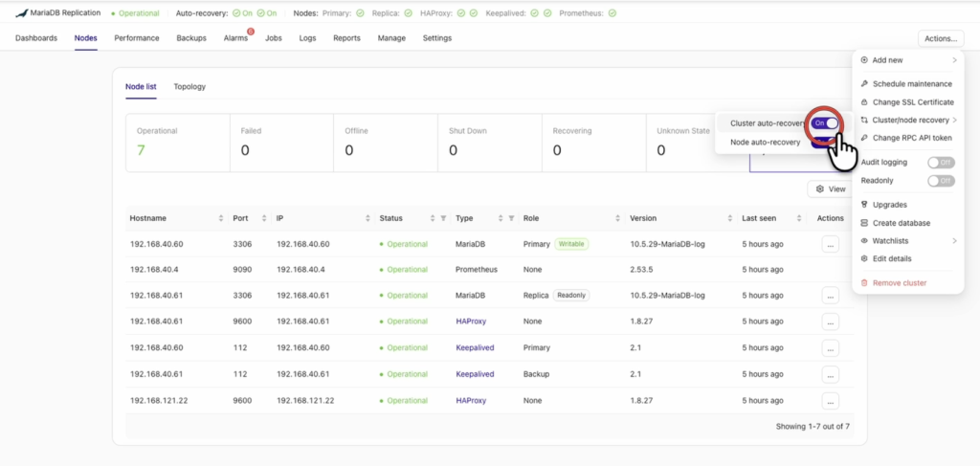Click the MariaDB seal logo icon
Screen dimensions: 980x466
[22, 13]
